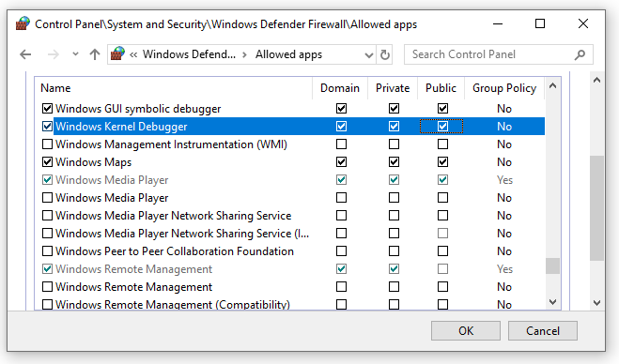Screen dimensions: 619x364
Task: Expand the address bar history dropdown
Action: [x=369, y=54]
